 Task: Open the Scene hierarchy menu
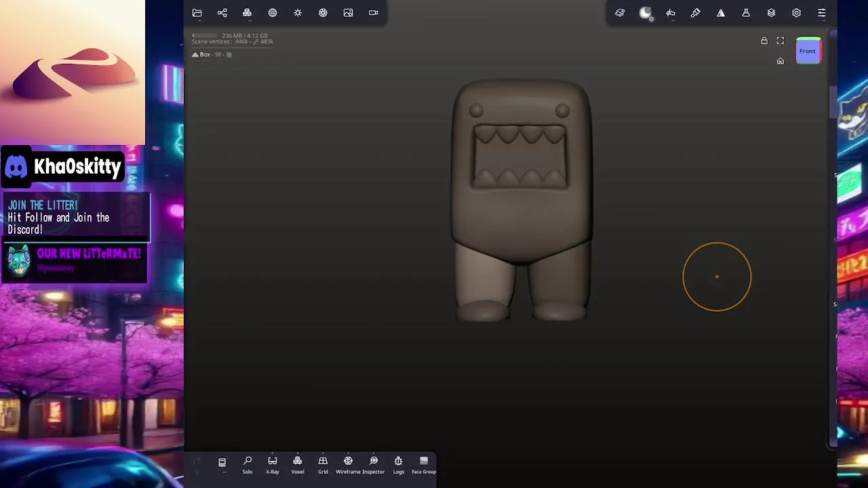(x=222, y=13)
